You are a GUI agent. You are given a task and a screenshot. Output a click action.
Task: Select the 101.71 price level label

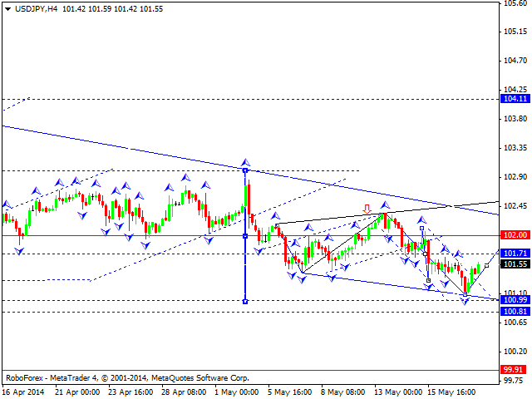coord(515,253)
